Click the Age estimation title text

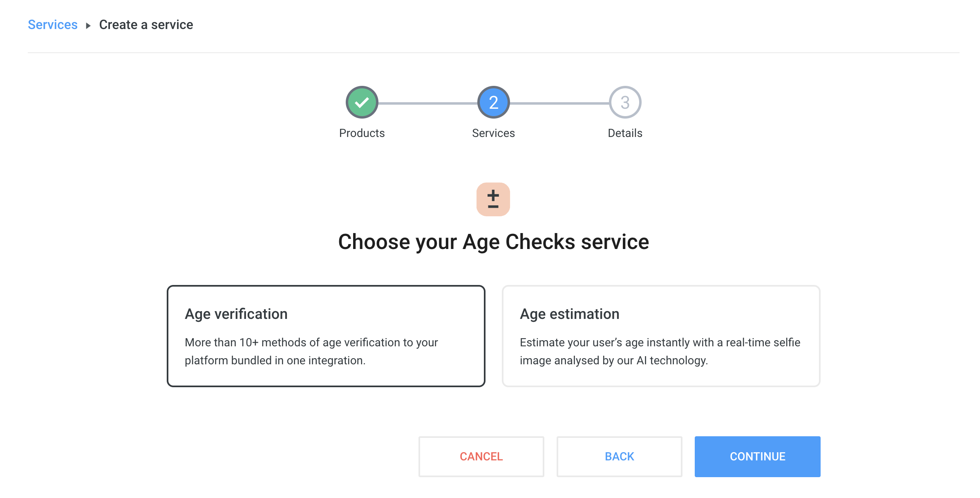(570, 314)
